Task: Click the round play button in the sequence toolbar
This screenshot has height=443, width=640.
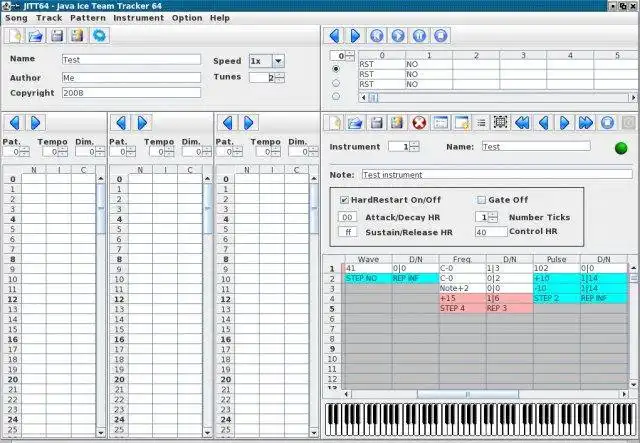Action: (x=398, y=36)
